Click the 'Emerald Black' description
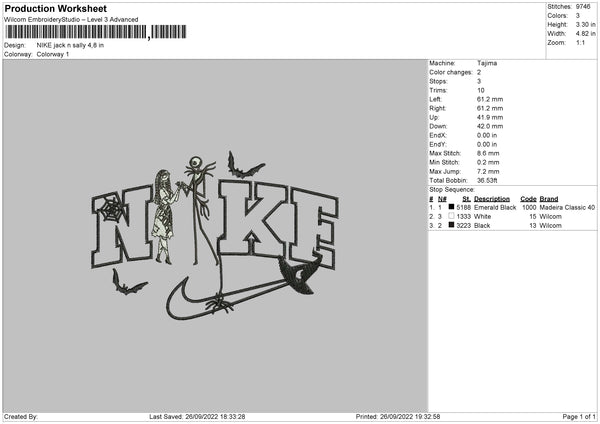 point(495,207)
